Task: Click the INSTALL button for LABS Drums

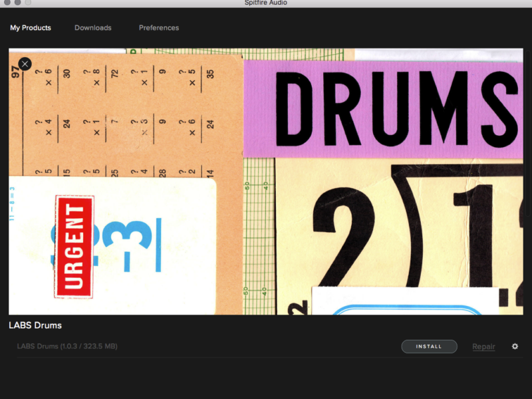Action: pyautogui.click(x=429, y=346)
